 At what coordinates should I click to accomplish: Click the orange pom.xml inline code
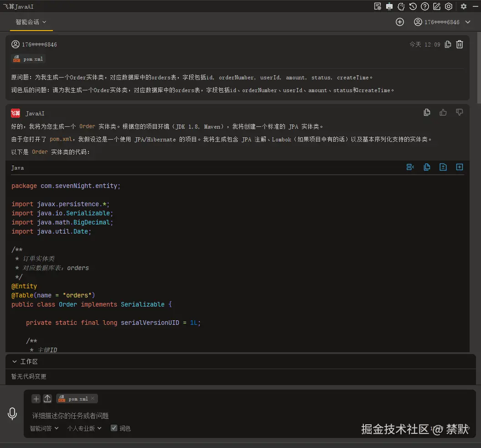click(61, 139)
